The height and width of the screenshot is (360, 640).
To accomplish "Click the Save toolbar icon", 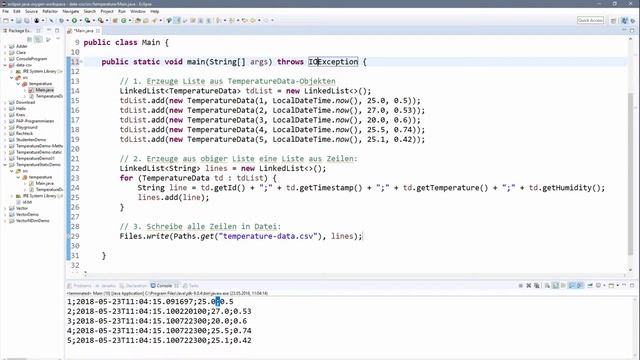I will 19,20.
